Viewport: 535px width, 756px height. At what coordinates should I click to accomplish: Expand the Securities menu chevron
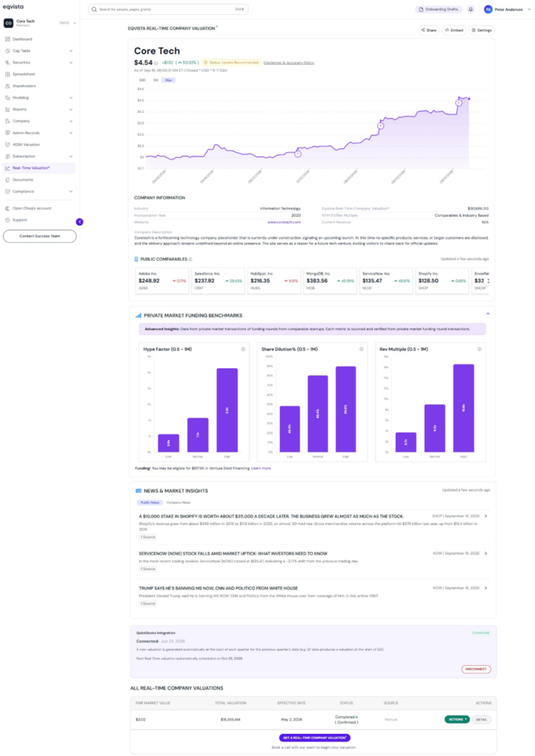(71, 63)
